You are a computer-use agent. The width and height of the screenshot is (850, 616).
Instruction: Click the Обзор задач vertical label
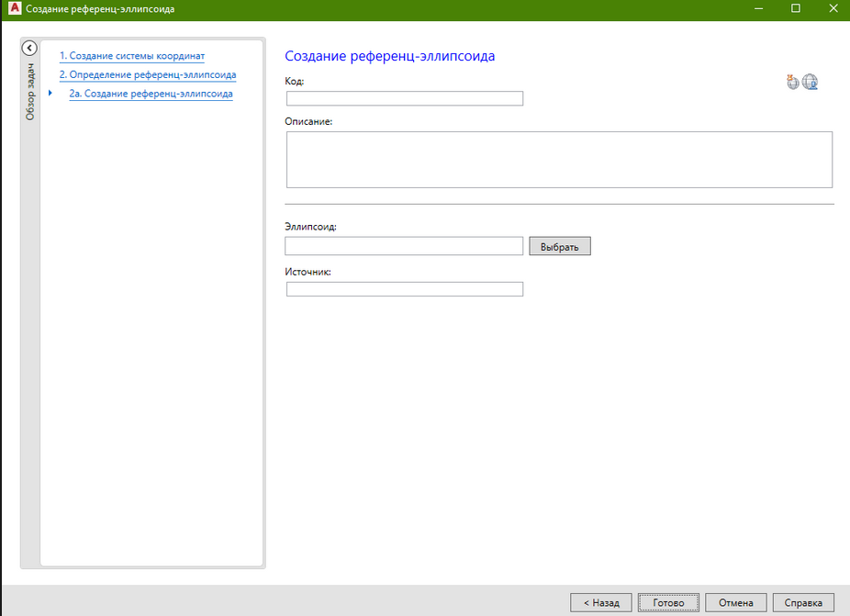[x=29, y=92]
